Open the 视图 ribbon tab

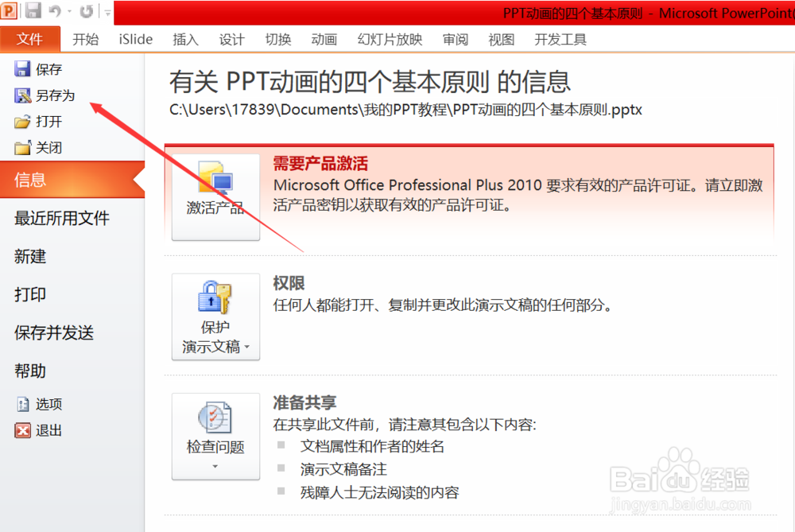point(501,39)
